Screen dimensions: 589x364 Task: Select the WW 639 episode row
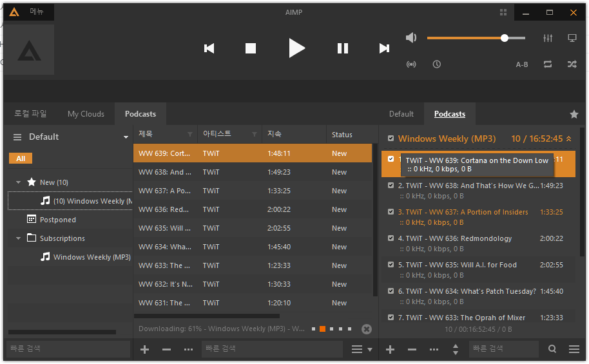pos(253,153)
